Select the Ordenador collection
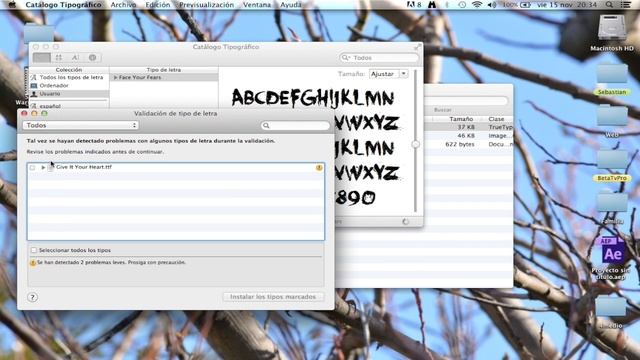640x360 pixels. 68,85
